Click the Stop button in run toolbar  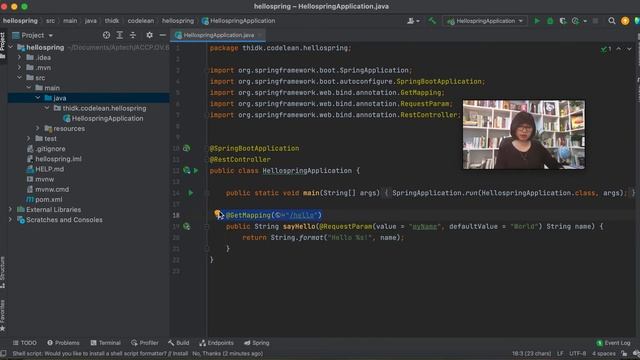tap(596, 21)
